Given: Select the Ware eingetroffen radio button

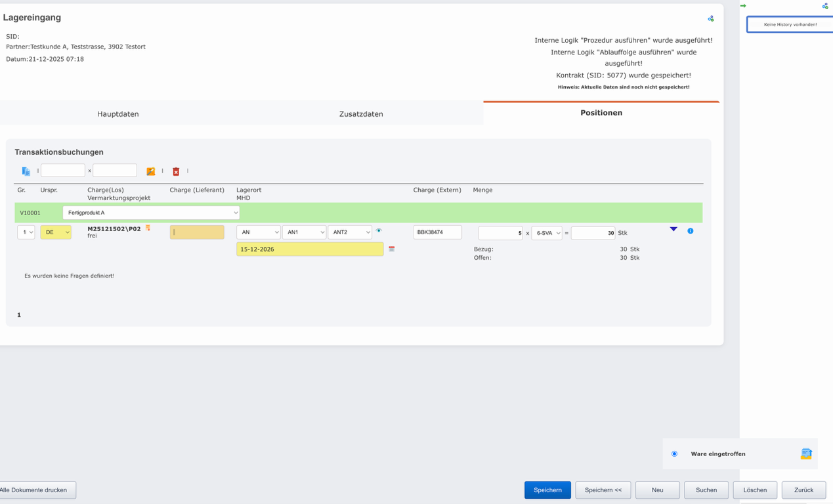Looking at the screenshot, I should 674,454.
